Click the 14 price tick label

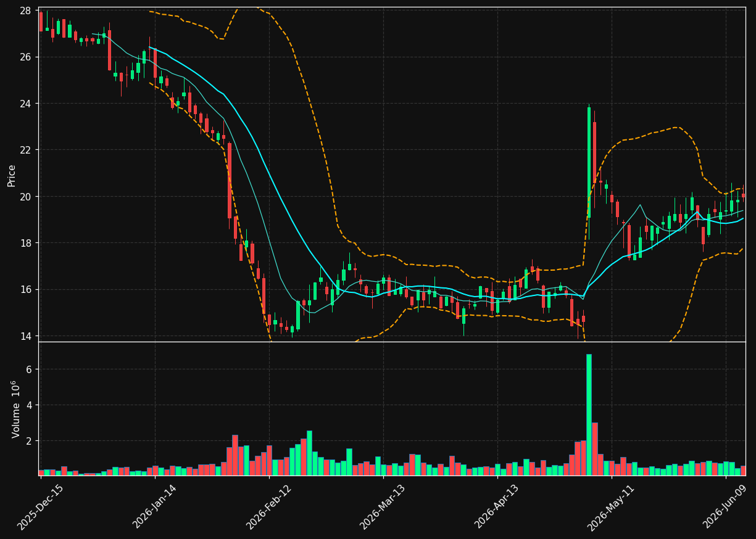[26, 336]
